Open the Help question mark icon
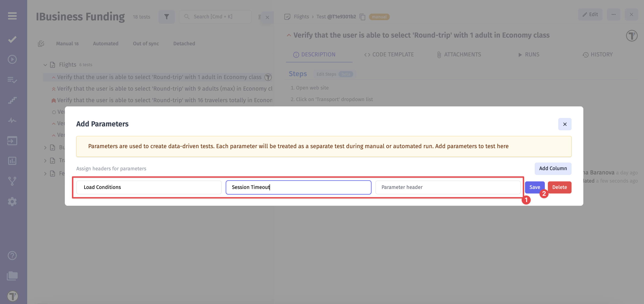 coord(12,255)
